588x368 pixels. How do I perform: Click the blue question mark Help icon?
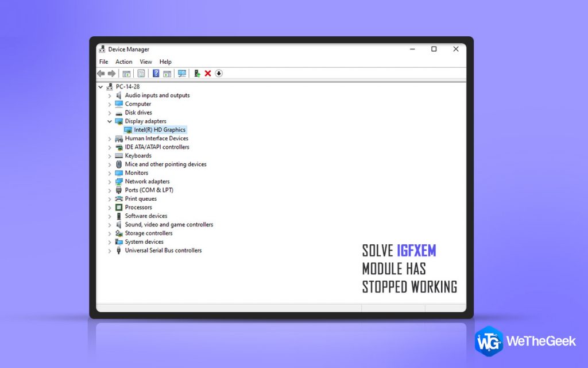pyautogui.click(x=156, y=74)
